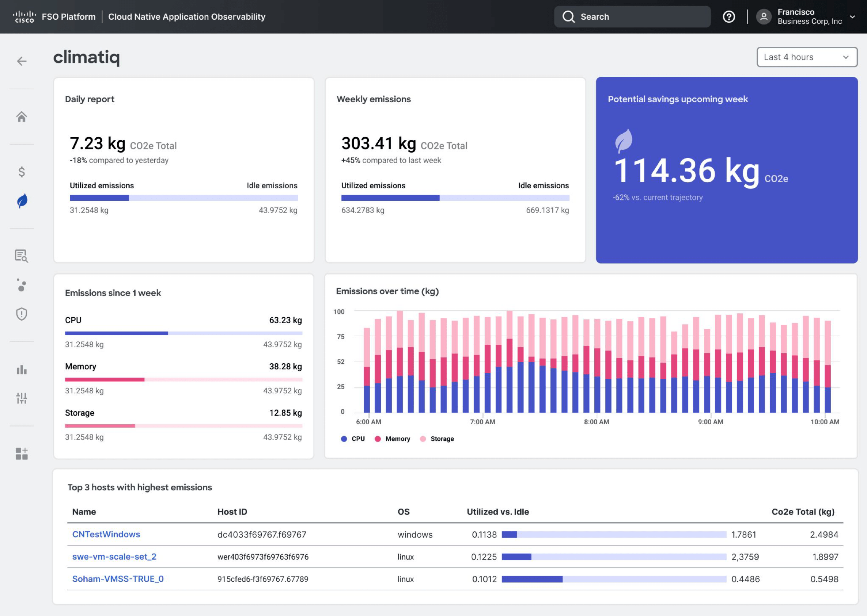Click the back arrow above the sidebar
867x616 pixels.
pyautogui.click(x=22, y=61)
